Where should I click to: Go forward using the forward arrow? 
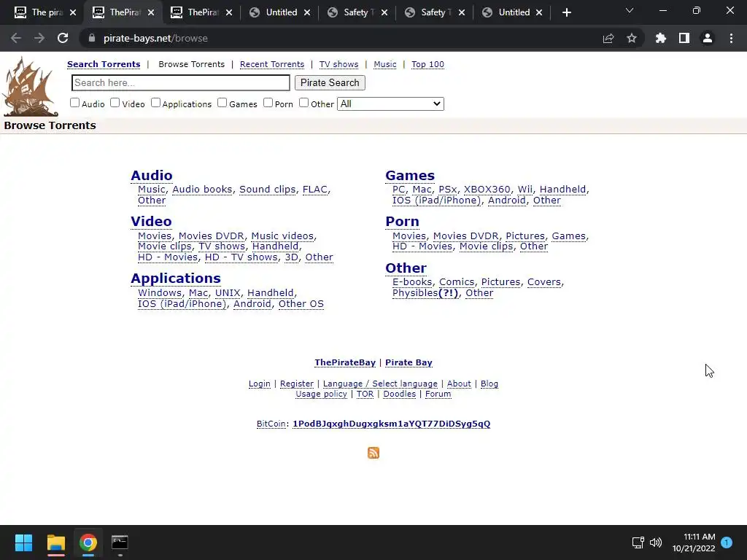pyautogui.click(x=39, y=38)
